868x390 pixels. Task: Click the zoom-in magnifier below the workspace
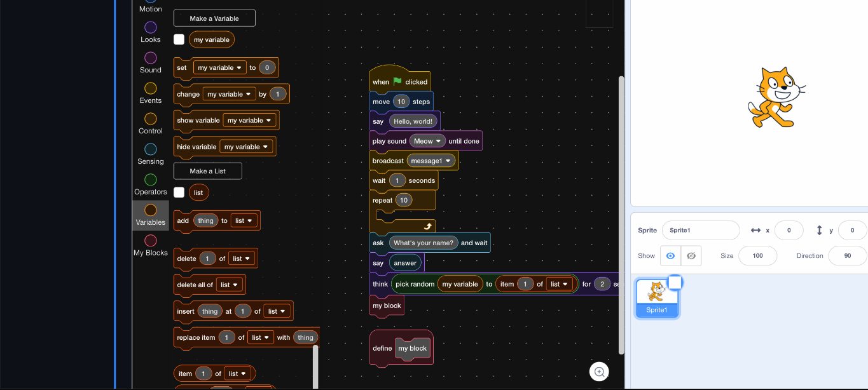598,372
